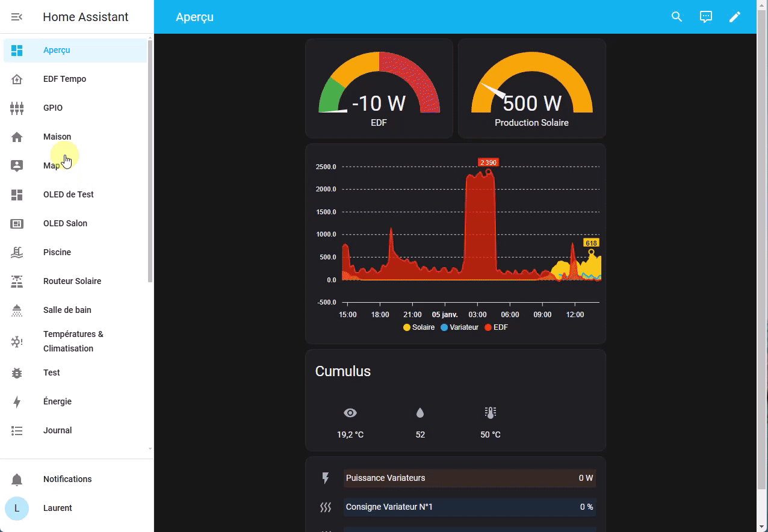Viewport: 768px width, 532px height.
Task: Collapse the sidebar with the menu icon
Action: (x=17, y=17)
